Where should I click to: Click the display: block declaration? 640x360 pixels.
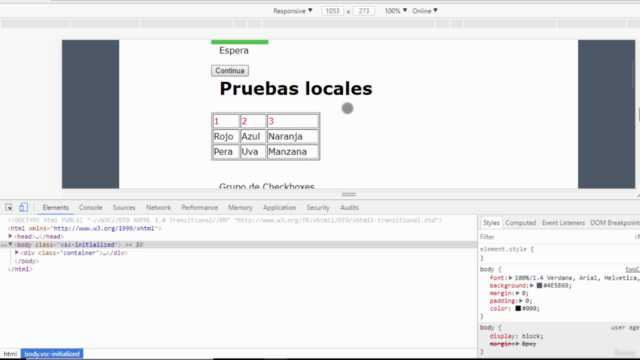(x=516, y=336)
